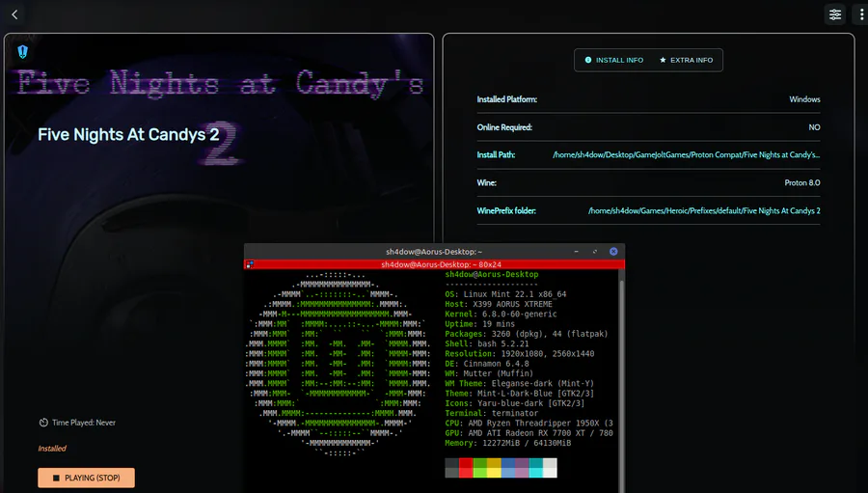Image resolution: width=868 pixels, height=493 pixels.
Task: Open the three-dot more options menu
Action: 861,15
